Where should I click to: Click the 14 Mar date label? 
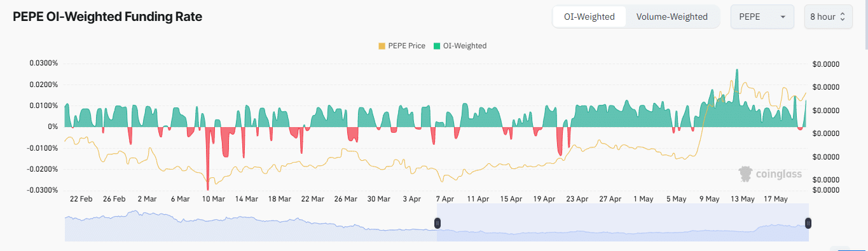coord(246,199)
